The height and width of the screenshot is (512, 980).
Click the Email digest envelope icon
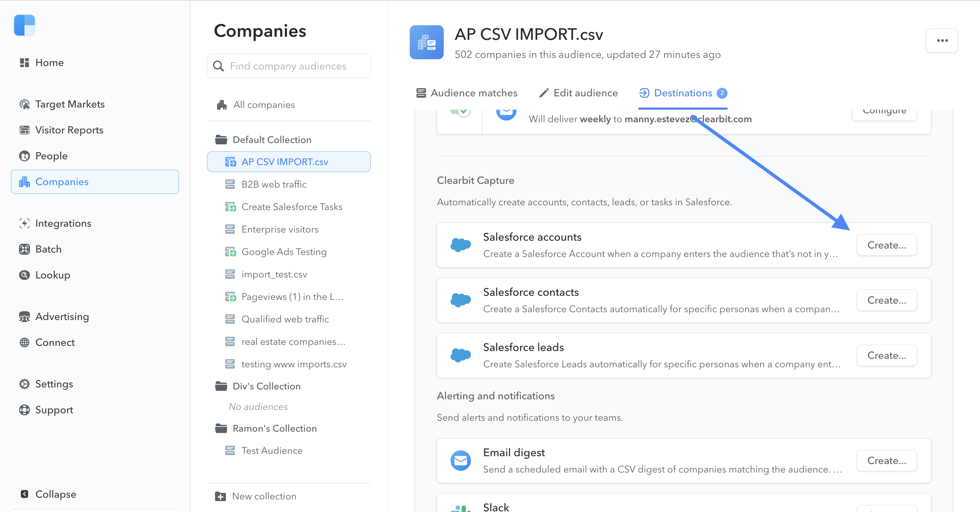pyautogui.click(x=461, y=461)
